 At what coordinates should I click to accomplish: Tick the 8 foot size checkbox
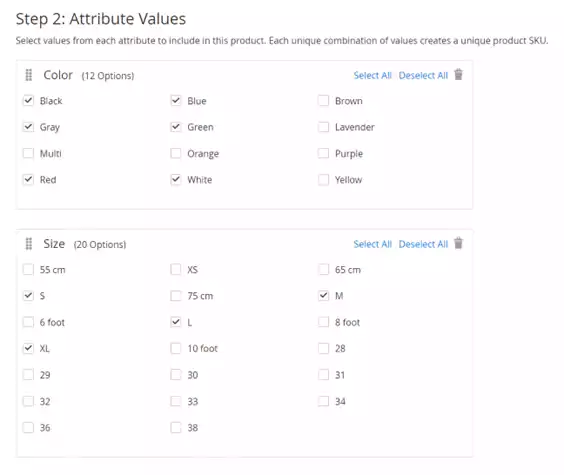click(x=323, y=322)
